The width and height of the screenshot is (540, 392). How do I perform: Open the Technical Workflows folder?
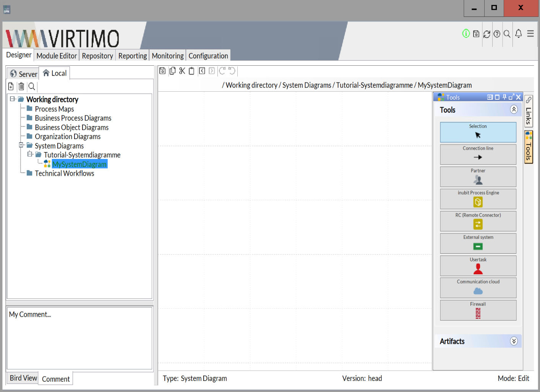(x=64, y=173)
